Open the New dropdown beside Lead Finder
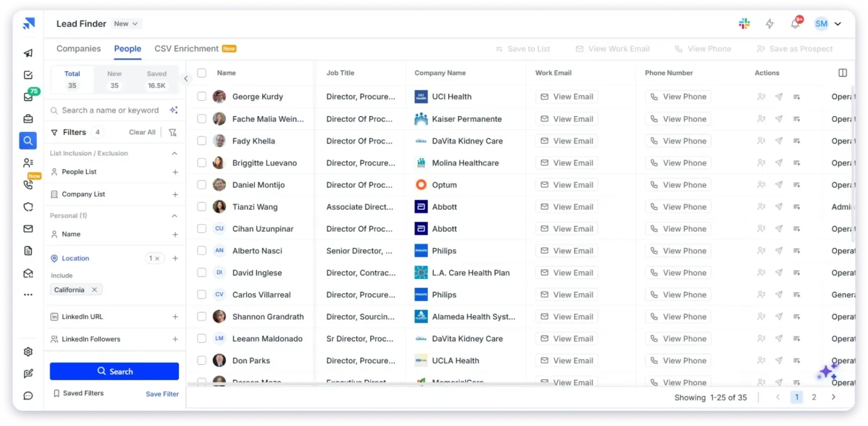Image resolution: width=868 pixels, height=426 pixels. click(x=126, y=24)
